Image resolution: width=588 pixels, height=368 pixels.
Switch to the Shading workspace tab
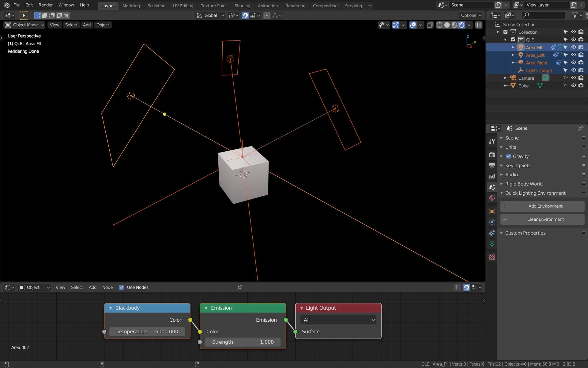tap(242, 6)
